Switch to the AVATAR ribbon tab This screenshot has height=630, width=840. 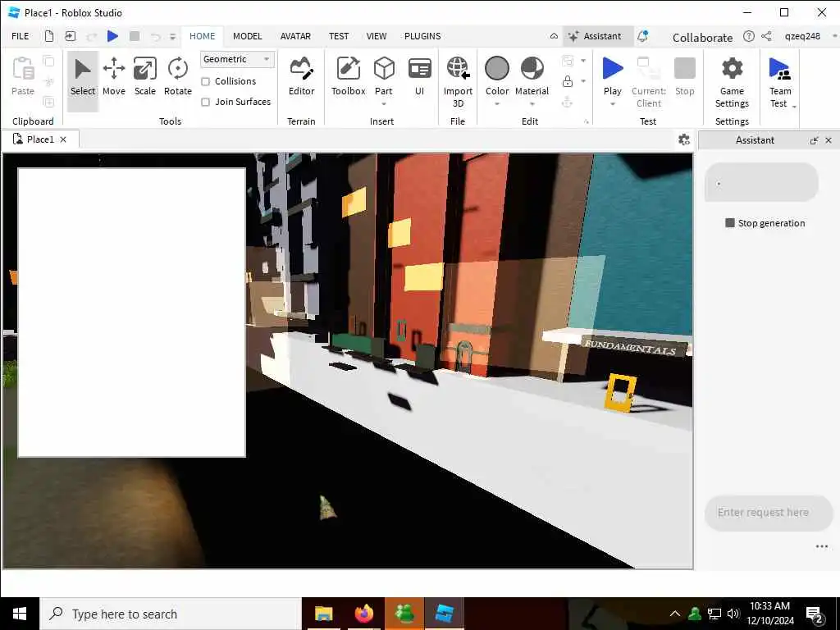click(295, 36)
